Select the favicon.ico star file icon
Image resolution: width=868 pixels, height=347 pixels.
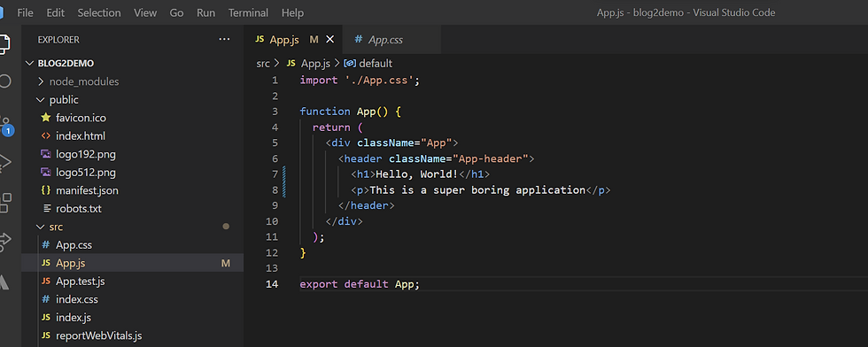[46, 118]
